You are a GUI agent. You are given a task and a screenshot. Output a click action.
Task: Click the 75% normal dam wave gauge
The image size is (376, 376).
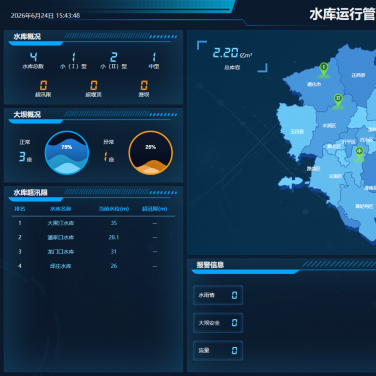tap(67, 153)
